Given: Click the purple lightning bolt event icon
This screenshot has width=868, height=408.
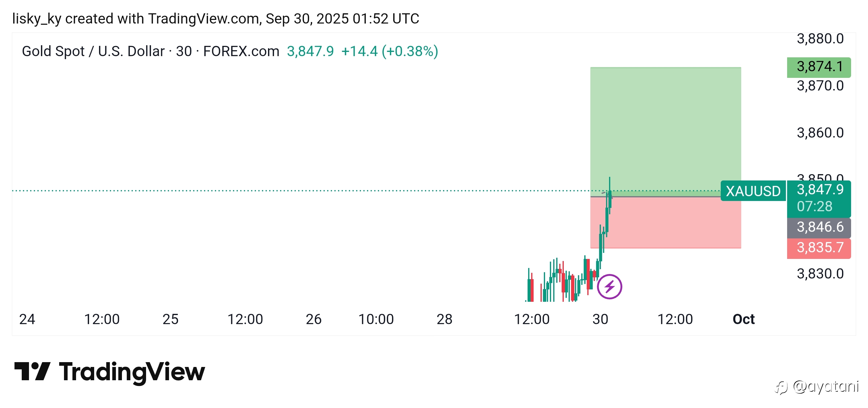Looking at the screenshot, I should pyautogui.click(x=609, y=287).
